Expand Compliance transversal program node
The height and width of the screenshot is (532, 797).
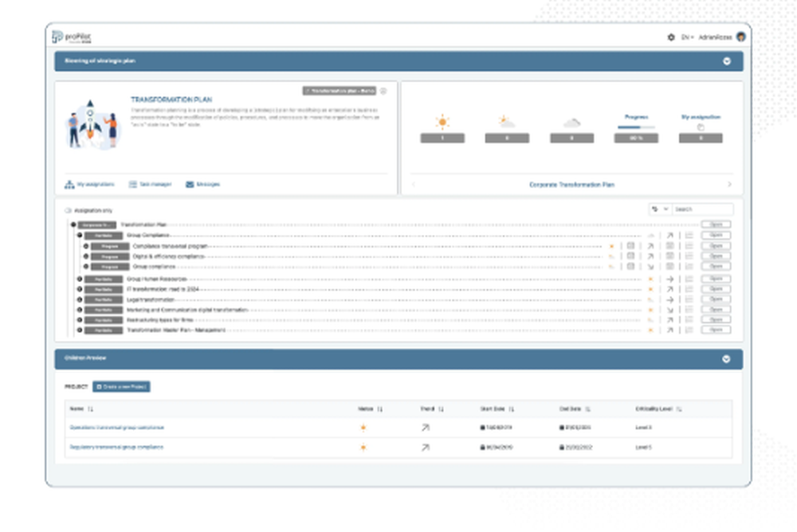pyautogui.click(x=86, y=246)
